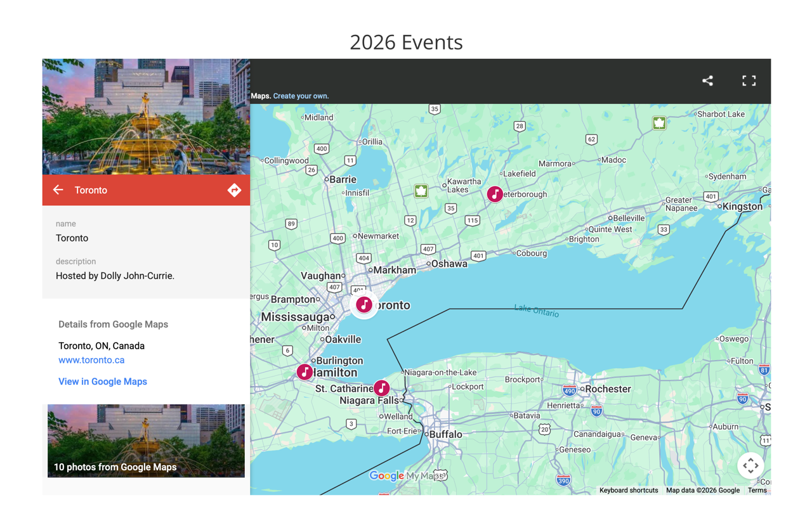
Task: Click the Belleville label on the map
Action: [629, 218]
